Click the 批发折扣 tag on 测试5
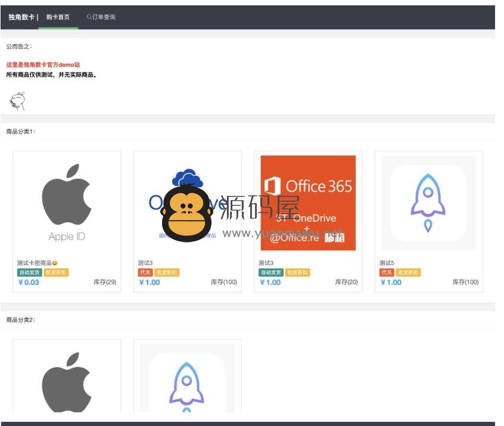The height and width of the screenshot is (426, 504). [408, 273]
